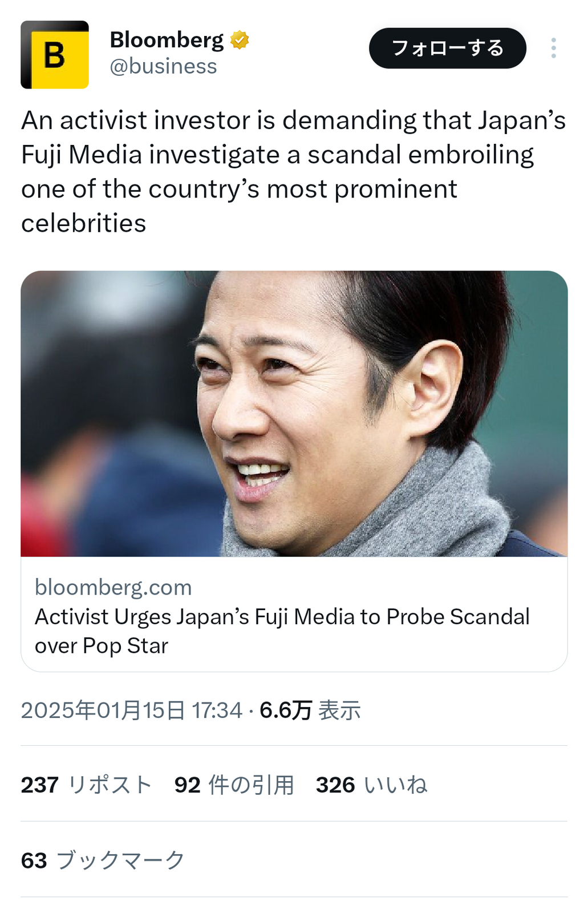Select the tweet text about Fuji Media

point(294,172)
